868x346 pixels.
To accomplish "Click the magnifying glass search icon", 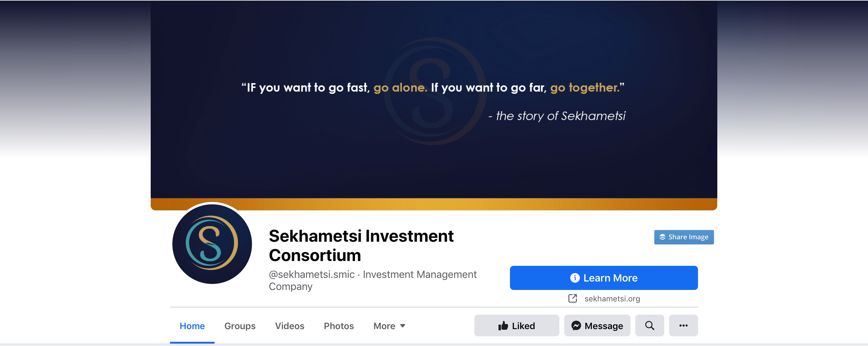I will [x=649, y=326].
